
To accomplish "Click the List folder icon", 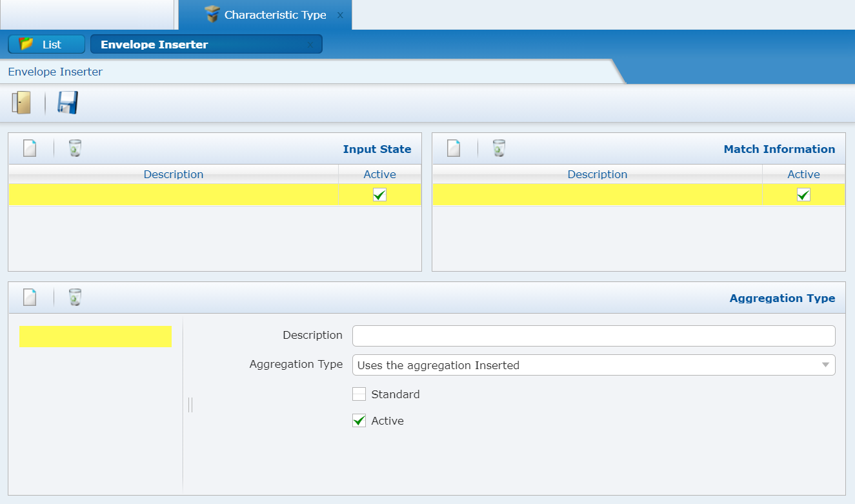I will [26, 44].
